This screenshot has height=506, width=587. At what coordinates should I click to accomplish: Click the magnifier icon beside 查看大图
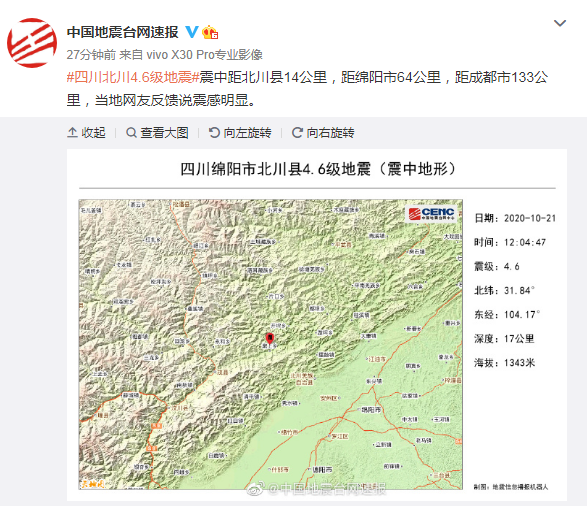pyautogui.click(x=131, y=132)
